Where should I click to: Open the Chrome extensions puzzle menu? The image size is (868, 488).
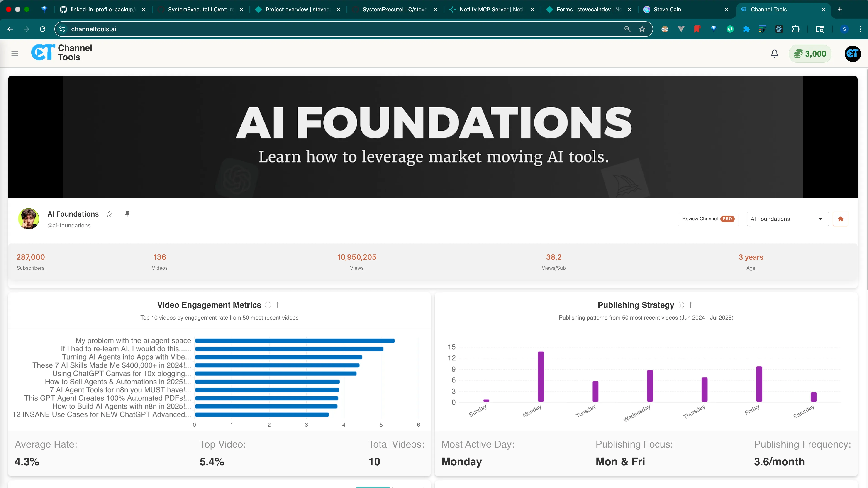(796, 29)
